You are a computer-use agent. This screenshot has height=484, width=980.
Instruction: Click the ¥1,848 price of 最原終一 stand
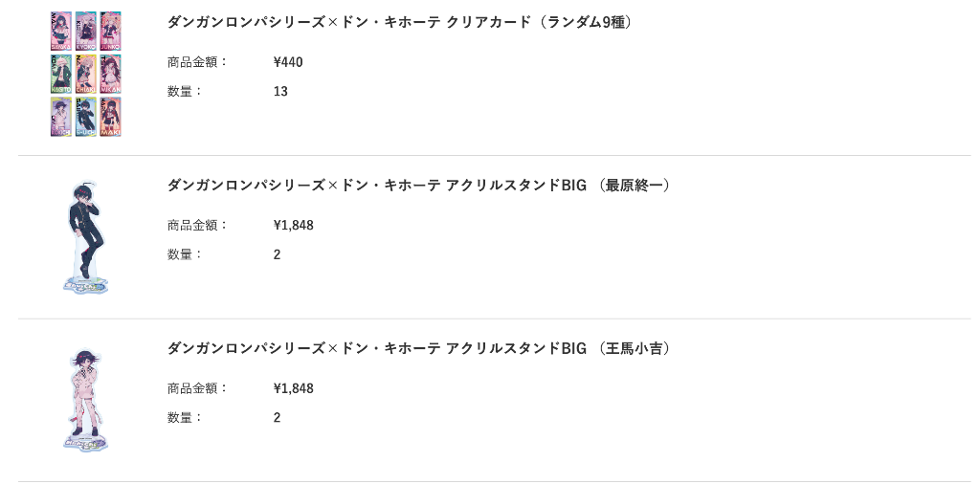tap(294, 226)
